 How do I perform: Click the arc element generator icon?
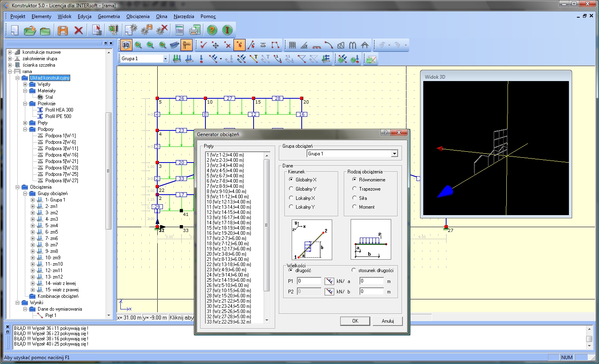pos(329,45)
